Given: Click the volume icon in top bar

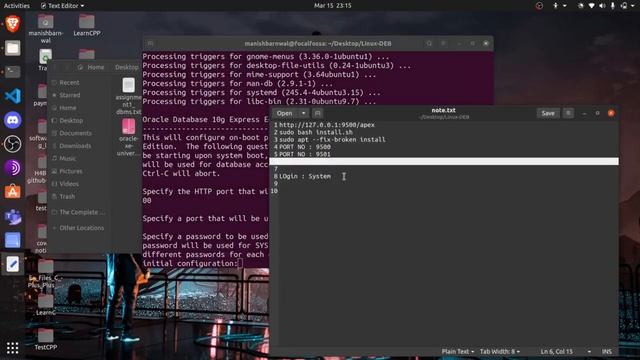Looking at the screenshot, I should coord(602,6).
